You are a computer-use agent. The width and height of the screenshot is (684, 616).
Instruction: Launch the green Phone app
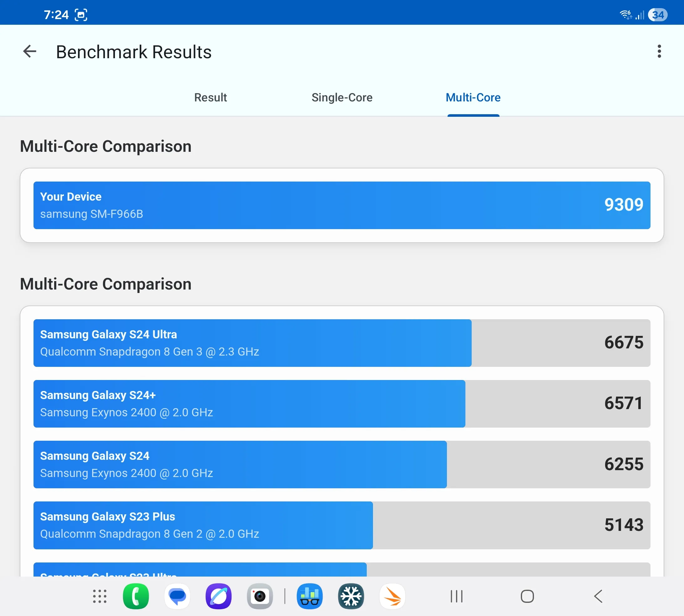[x=136, y=596]
